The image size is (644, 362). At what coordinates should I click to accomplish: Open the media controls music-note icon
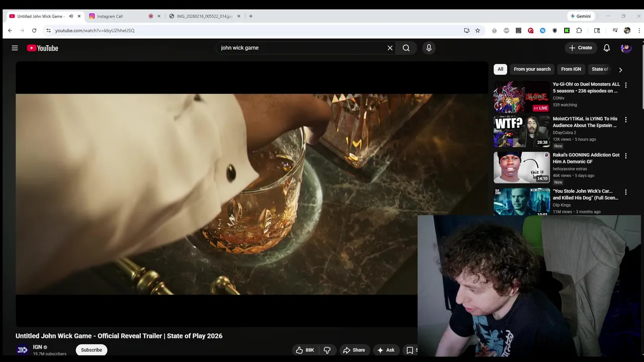pyautogui.click(x=615, y=30)
